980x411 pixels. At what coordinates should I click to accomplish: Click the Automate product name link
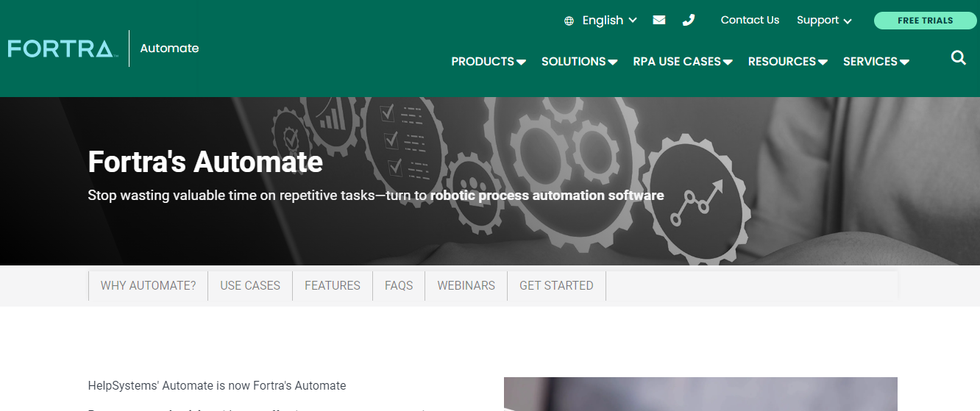pyautogui.click(x=169, y=49)
